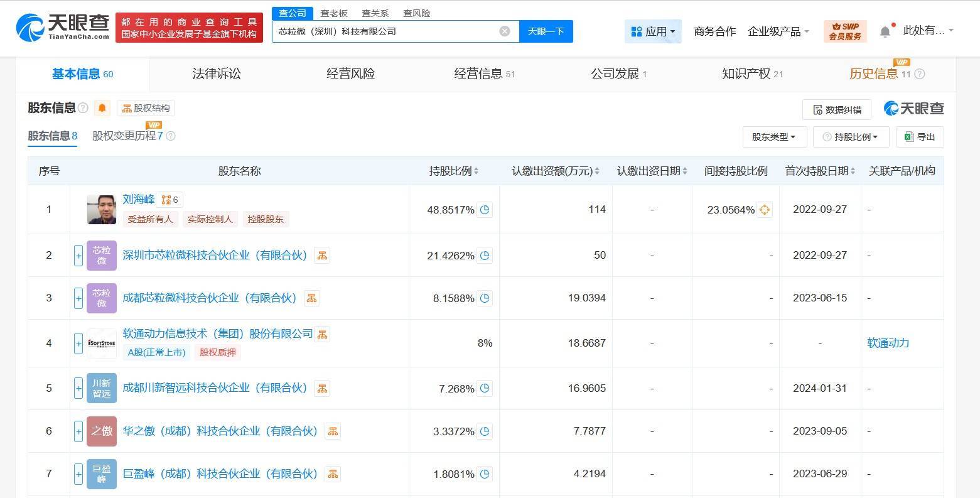Click the TianYanCha logo
The image size is (980, 498).
tap(63, 28)
